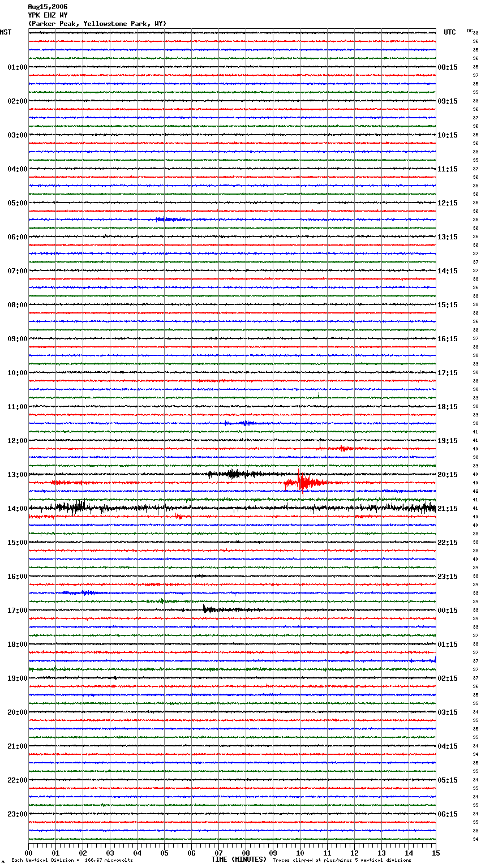481x868 pixels.
Task: Click minute 03 on the time axis
Action: [110, 853]
